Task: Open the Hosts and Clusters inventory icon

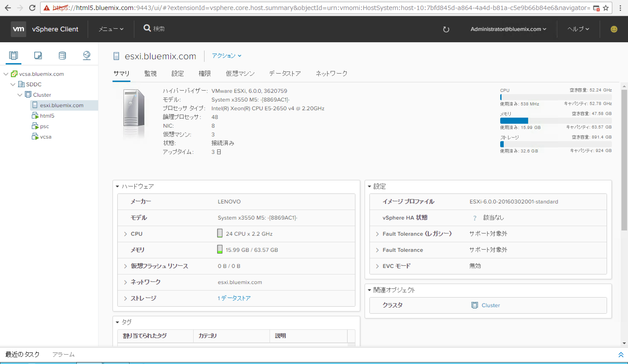Action: [x=14, y=56]
